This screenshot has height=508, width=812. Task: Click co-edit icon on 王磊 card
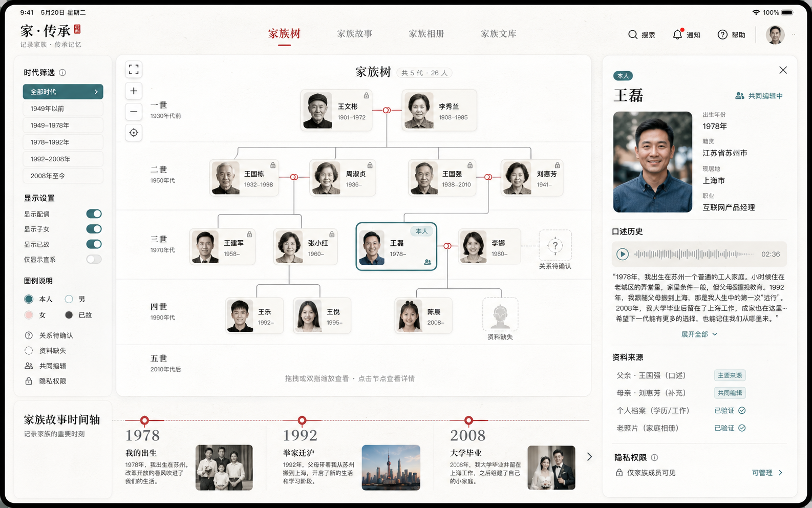pyautogui.click(x=428, y=262)
